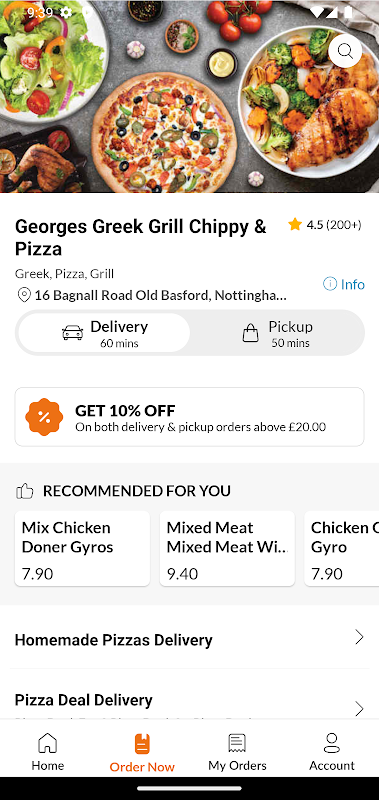Open the Account tab
379x800 pixels.
click(332, 751)
